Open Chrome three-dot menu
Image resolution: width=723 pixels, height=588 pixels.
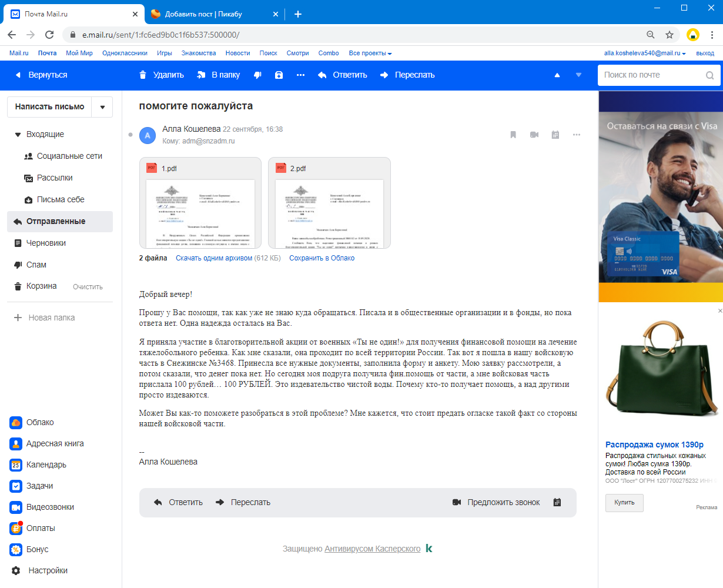[712, 35]
